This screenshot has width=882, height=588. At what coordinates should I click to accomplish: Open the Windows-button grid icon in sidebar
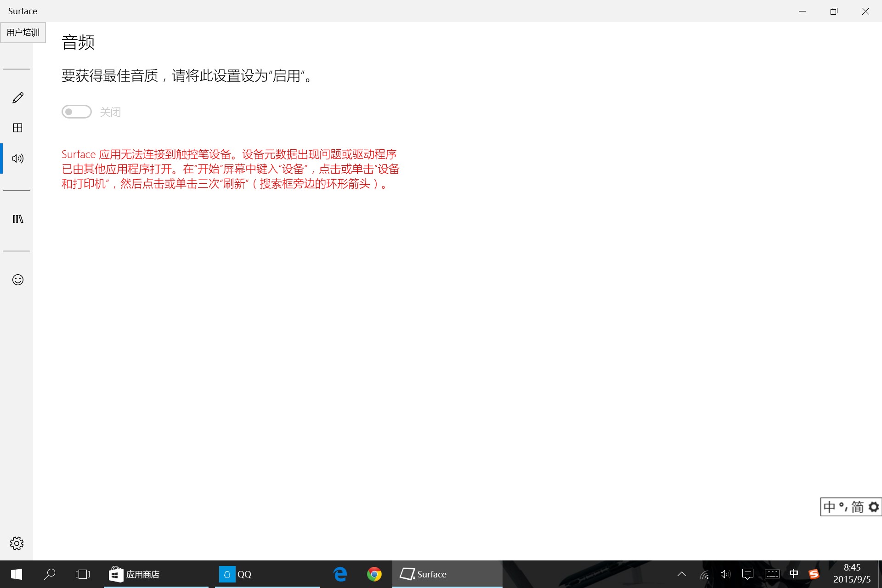[x=17, y=128]
